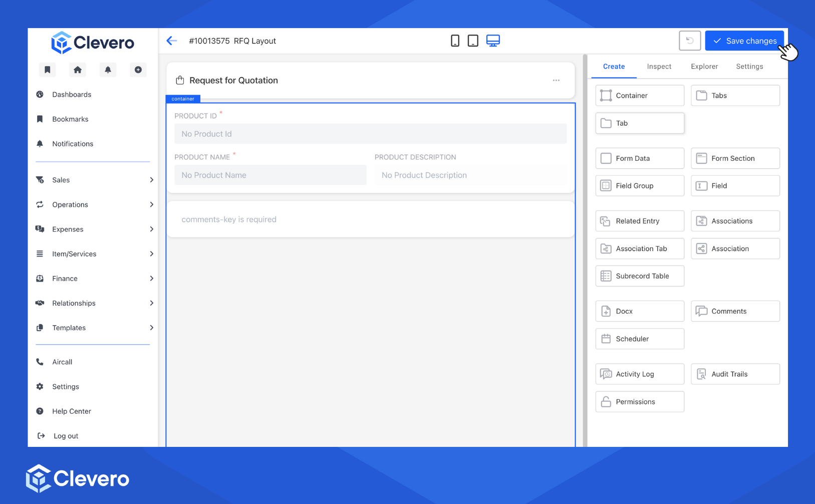815x504 pixels.
Task: Click the Product Name input field
Action: coord(270,175)
